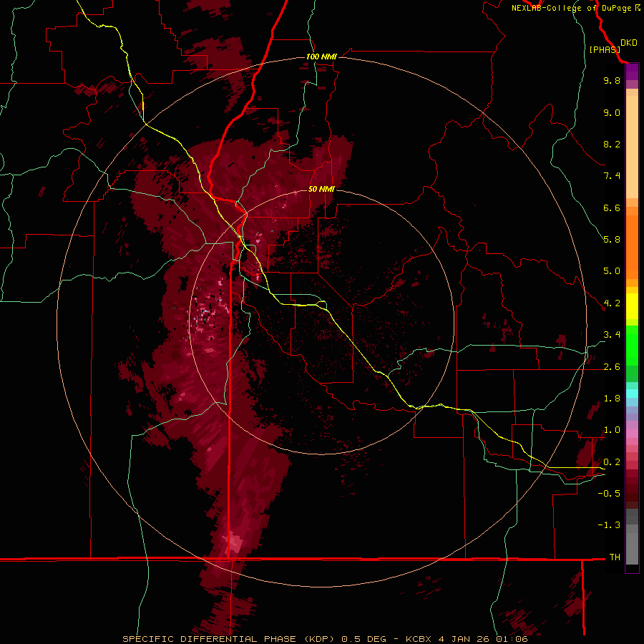Pick the bright green segment of the color bar
Image resolution: width=644 pixels, height=644 pixels.
coord(632,345)
